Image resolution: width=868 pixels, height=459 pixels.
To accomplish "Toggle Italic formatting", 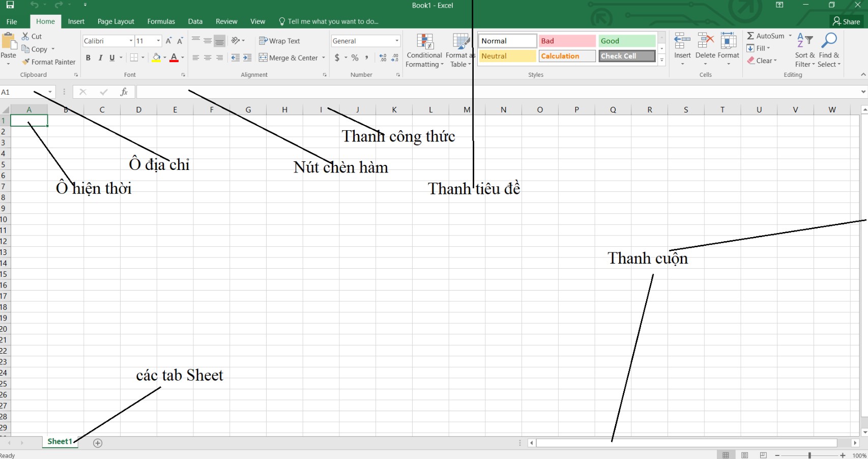I will 100,58.
